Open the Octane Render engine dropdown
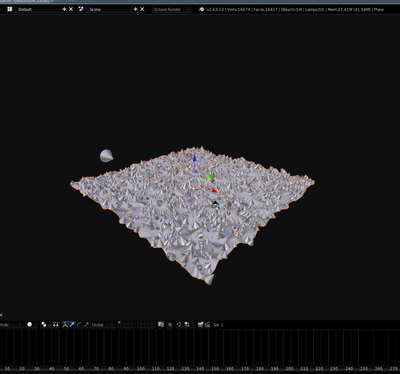 [x=172, y=9]
